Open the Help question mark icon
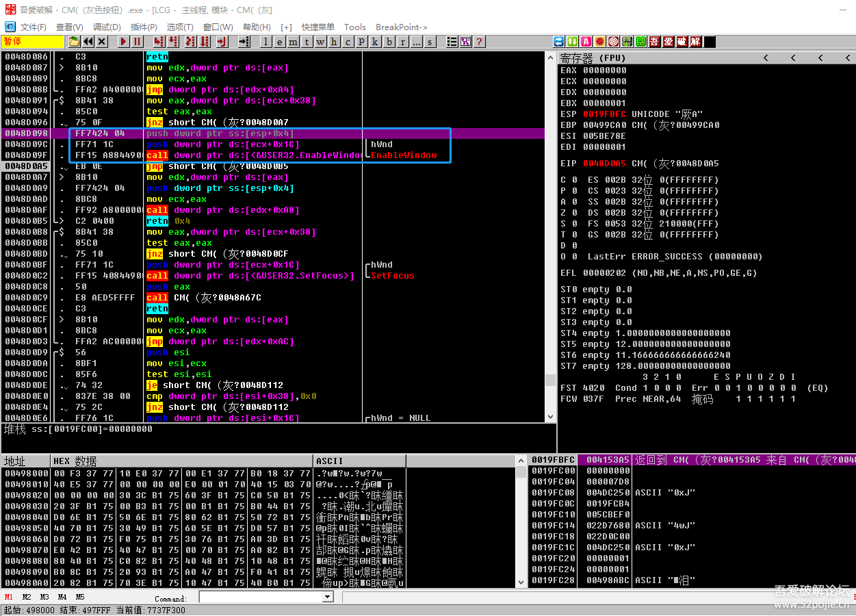This screenshot has width=856, height=616. click(x=480, y=42)
